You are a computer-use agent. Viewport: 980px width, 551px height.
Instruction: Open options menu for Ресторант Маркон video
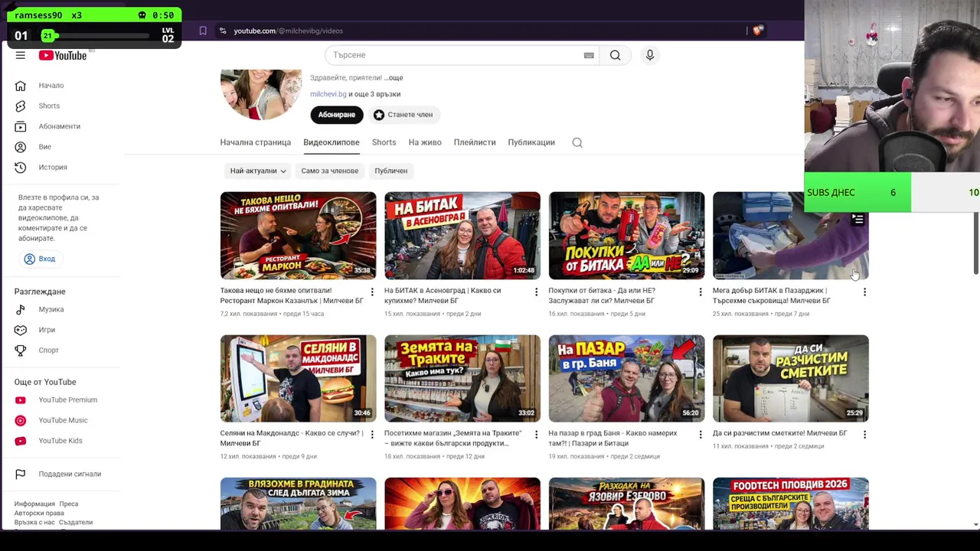[x=372, y=292]
